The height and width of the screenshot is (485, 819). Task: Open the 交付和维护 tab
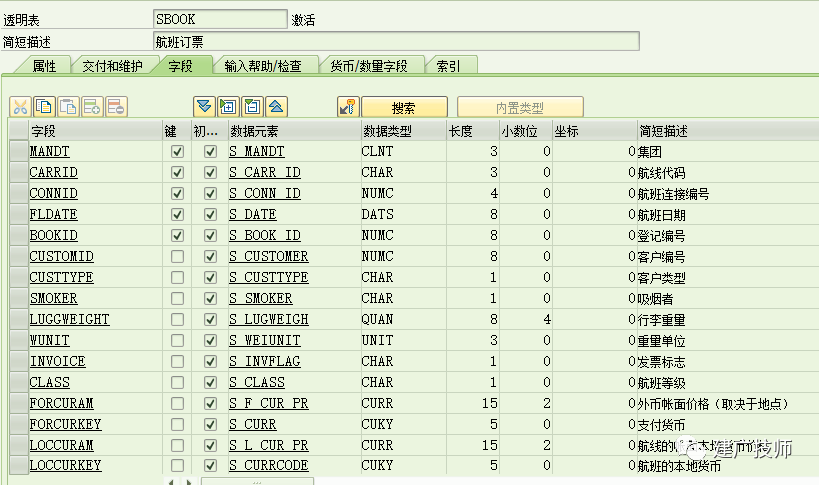tap(112, 66)
